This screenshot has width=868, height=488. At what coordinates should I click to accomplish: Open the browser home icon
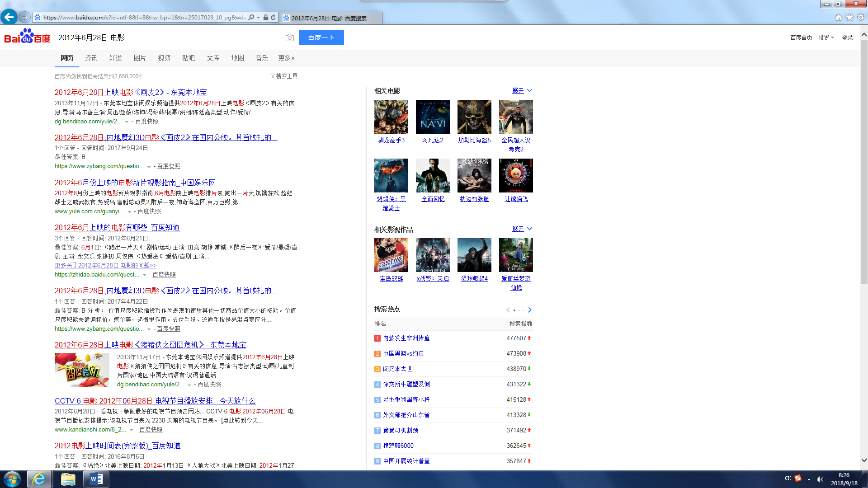(839, 18)
